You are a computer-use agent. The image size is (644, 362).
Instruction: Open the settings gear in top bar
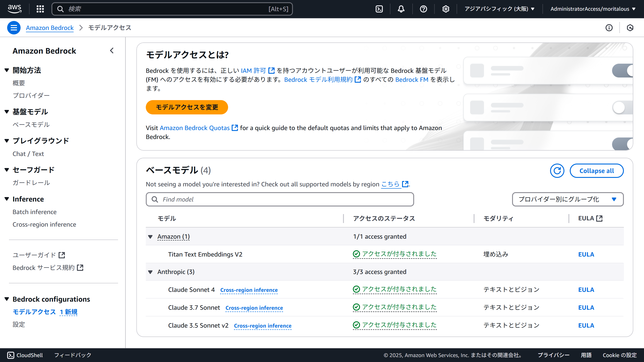pyautogui.click(x=445, y=9)
